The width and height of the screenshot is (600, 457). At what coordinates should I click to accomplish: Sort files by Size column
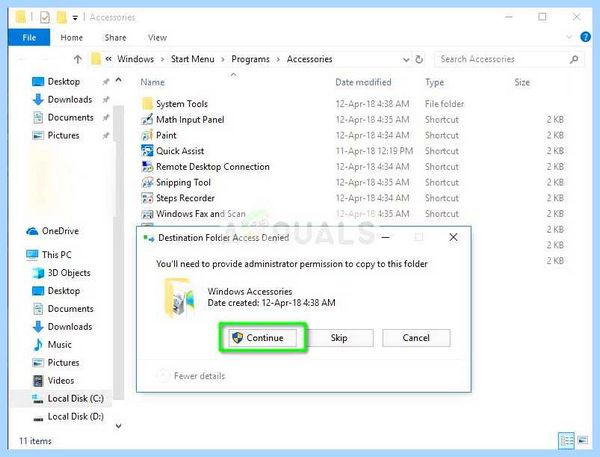click(x=522, y=82)
